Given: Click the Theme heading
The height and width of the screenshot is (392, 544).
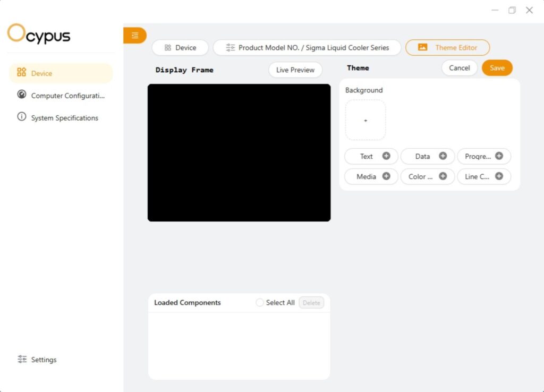Looking at the screenshot, I should point(358,67).
